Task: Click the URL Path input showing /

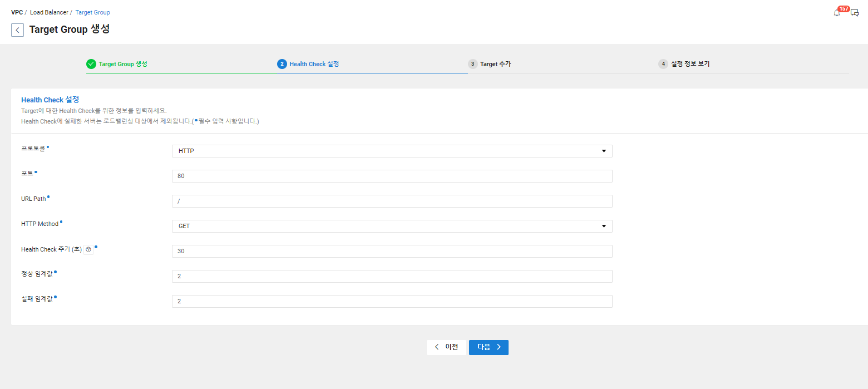Action: [x=391, y=201]
